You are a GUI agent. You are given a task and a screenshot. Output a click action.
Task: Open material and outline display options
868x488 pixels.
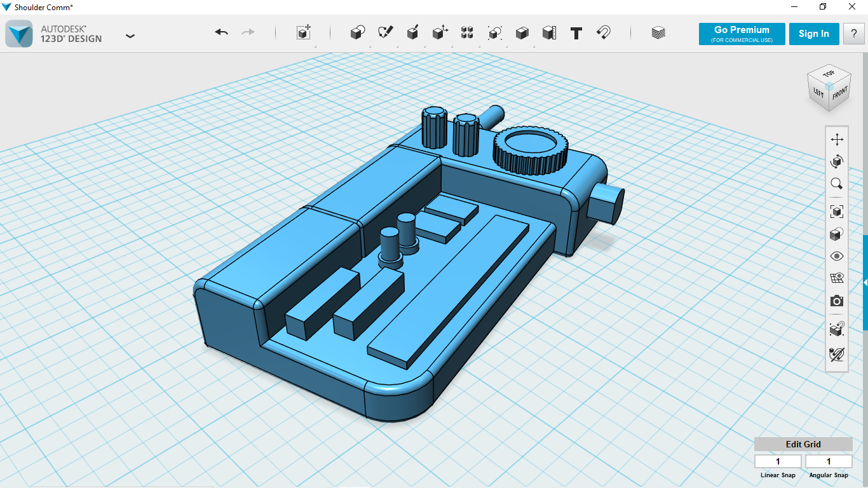coord(837,234)
